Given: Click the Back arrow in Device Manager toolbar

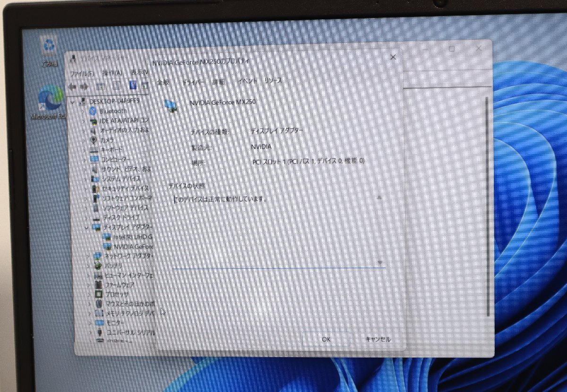Looking at the screenshot, I should (x=72, y=86).
